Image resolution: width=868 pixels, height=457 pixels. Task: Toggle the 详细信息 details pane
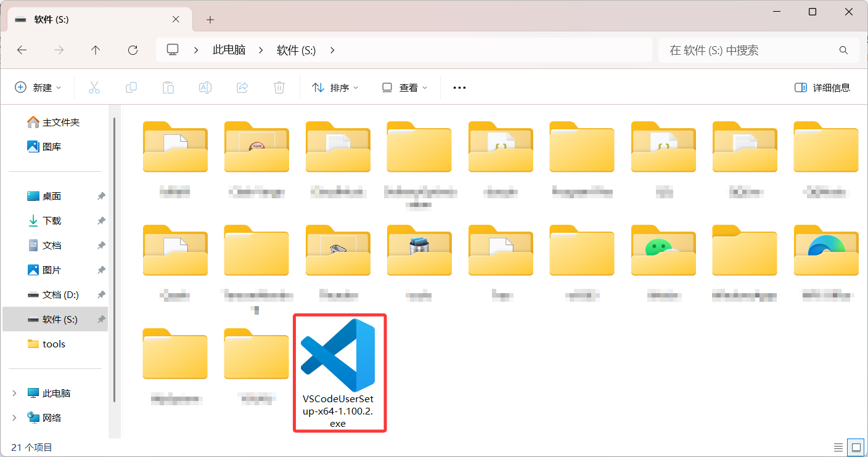(x=822, y=87)
